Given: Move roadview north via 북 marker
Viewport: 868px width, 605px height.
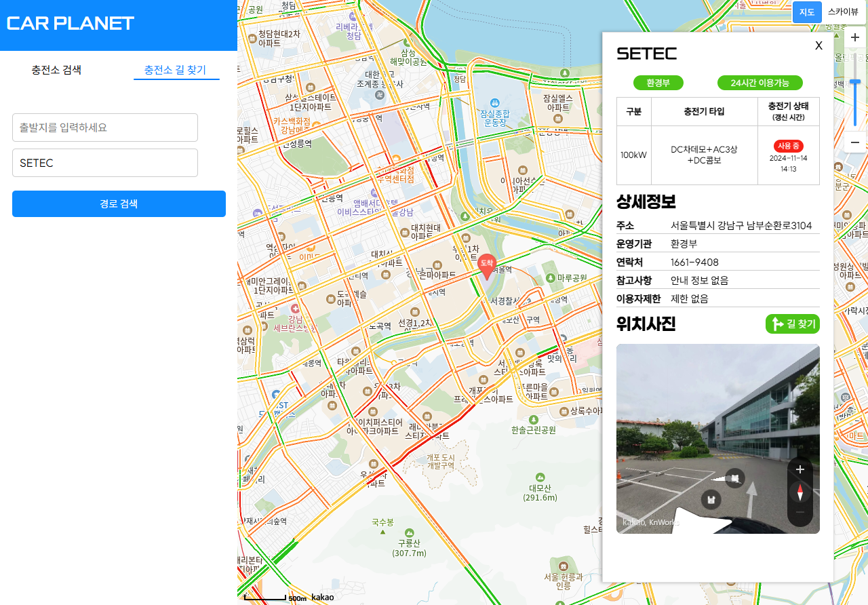Looking at the screenshot, I should pos(734,478).
